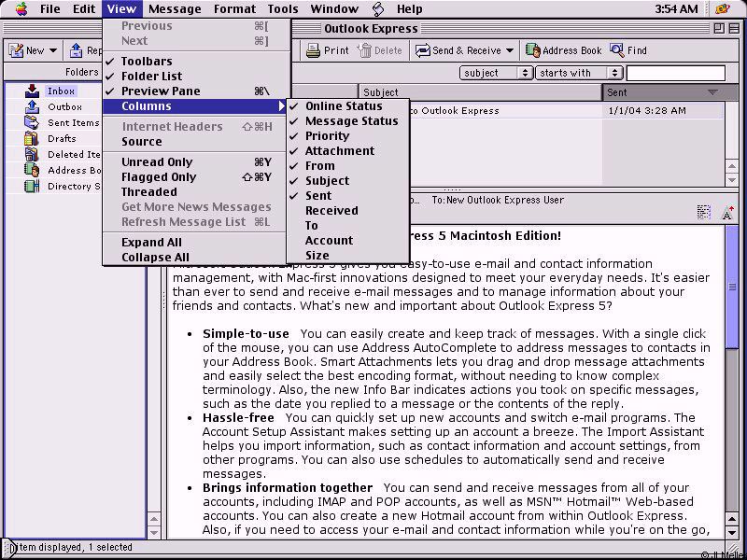Image resolution: width=747 pixels, height=560 pixels.
Task: Uncheck the Subject column option
Action: tap(347, 181)
